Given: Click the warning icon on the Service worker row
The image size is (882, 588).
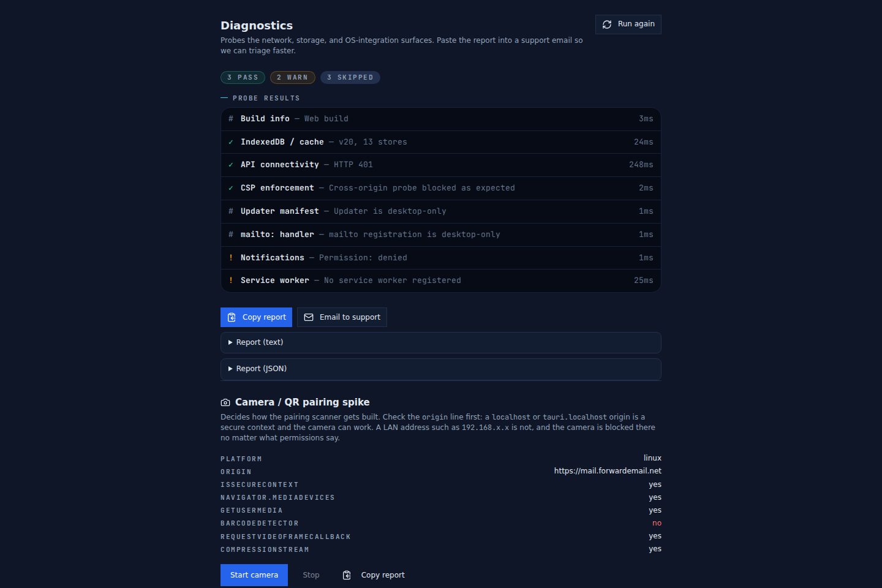Looking at the screenshot, I should 231,281.
